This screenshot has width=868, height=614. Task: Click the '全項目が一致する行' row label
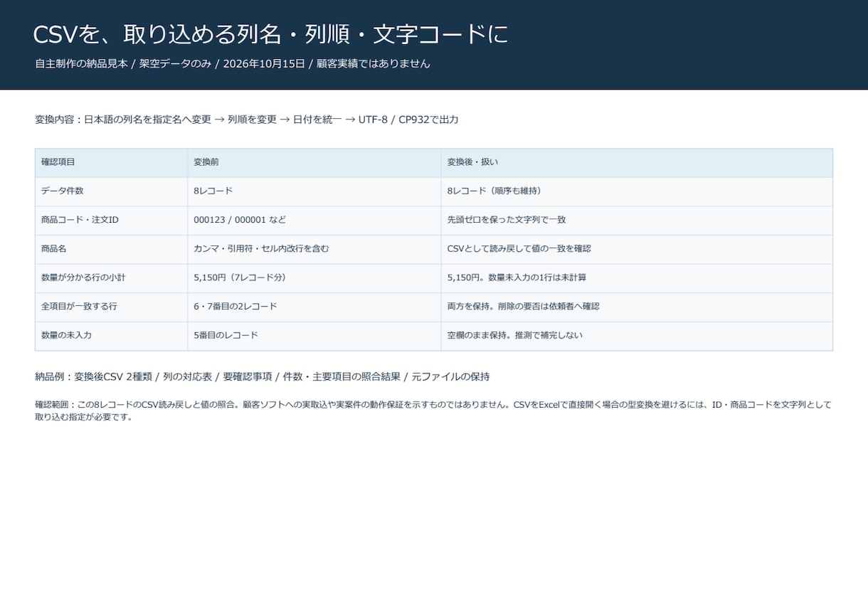pos(112,307)
